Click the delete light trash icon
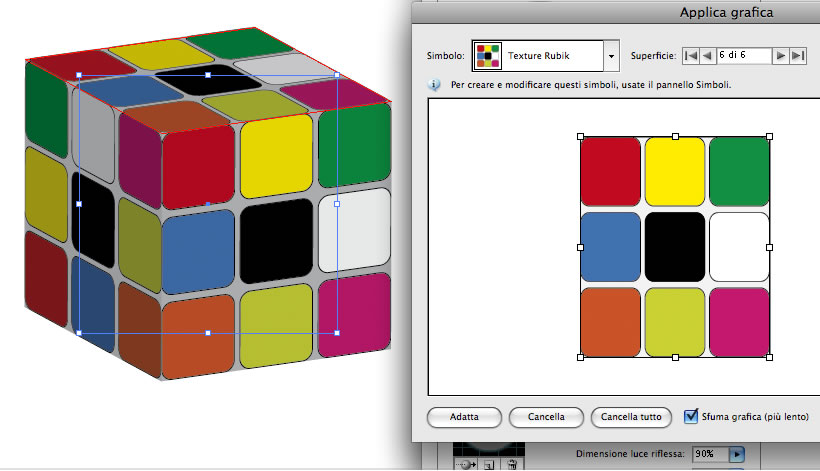Screen dimensions: 820x471 [512, 464]
